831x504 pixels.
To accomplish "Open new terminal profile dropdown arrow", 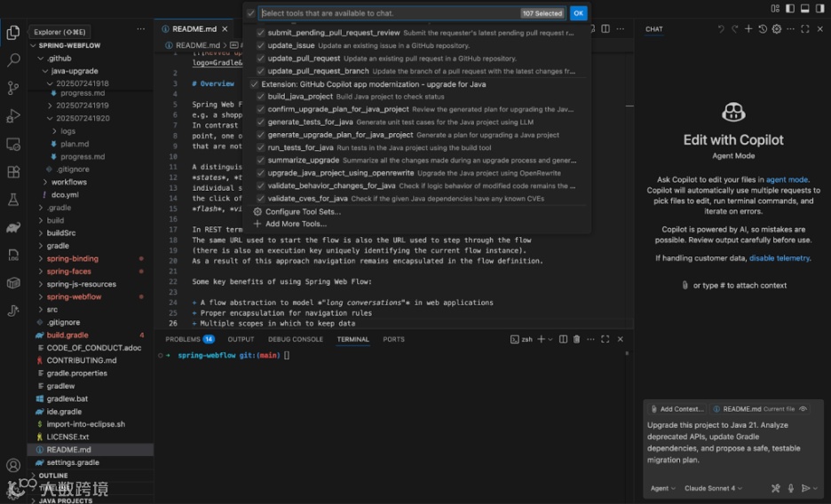I will [x=550, y=339].
